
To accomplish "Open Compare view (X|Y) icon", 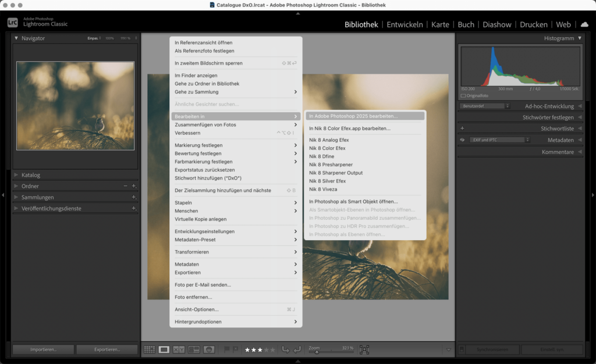I will [179, 349].
